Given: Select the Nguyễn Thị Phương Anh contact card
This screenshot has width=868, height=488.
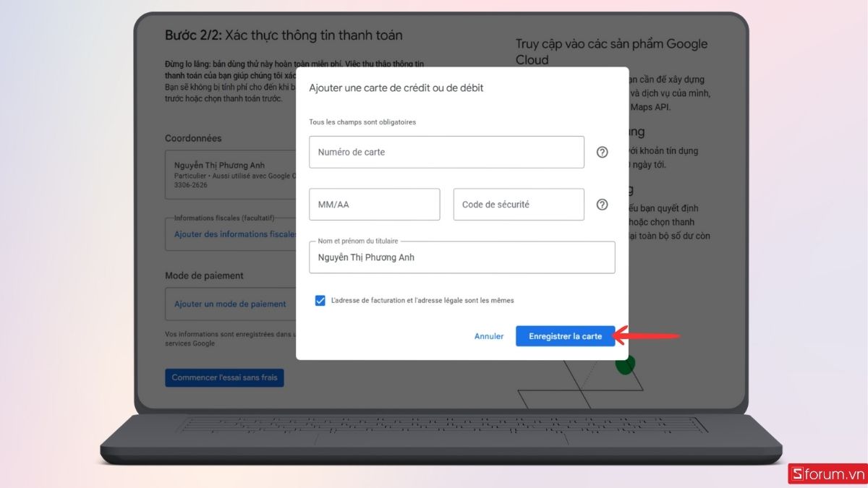Looking at the screenshot, I should pos(231,175).
